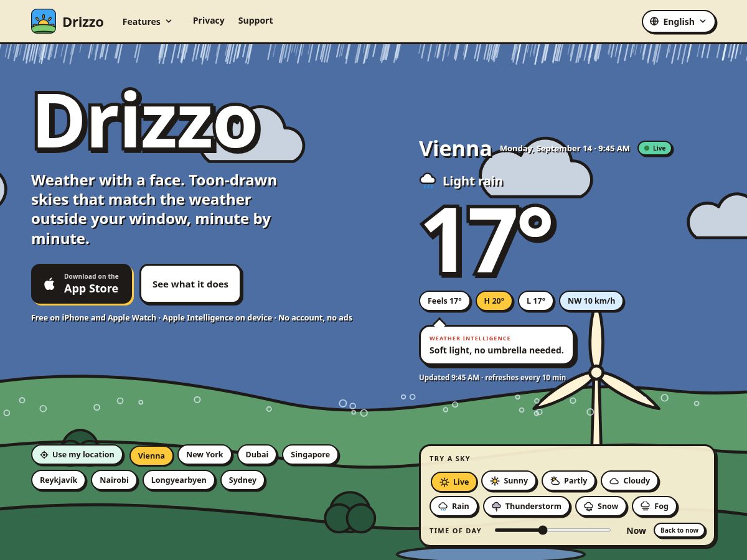Select Reykjavík city chip
The height and width of the screenshot is (560, 747).
pyautogui.click(x=59, y=480)
